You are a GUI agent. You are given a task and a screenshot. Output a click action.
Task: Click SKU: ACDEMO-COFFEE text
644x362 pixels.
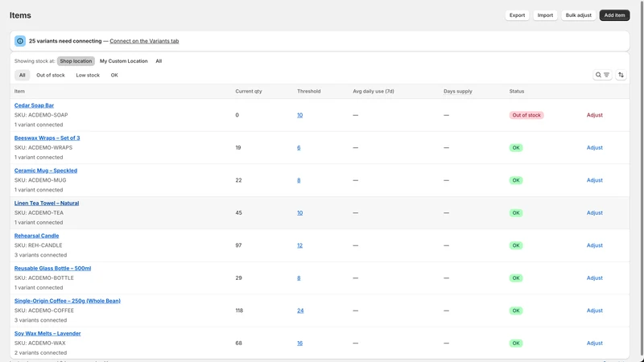[44, 311]
